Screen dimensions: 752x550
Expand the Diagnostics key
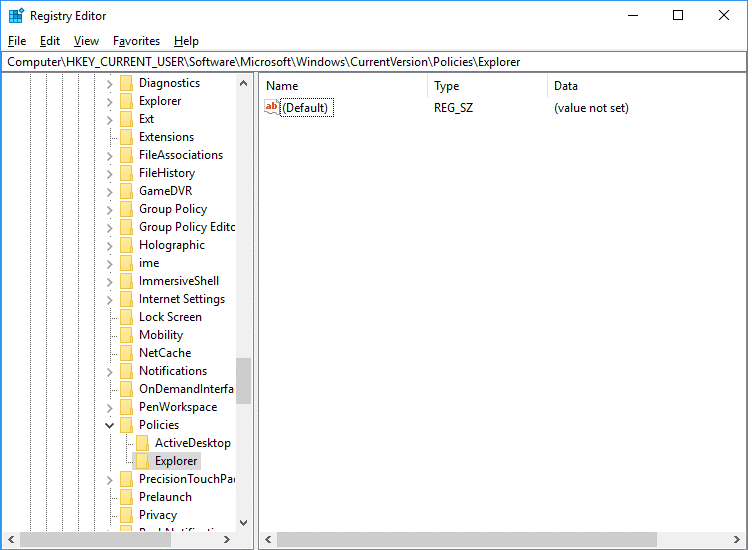click(109, 84)
